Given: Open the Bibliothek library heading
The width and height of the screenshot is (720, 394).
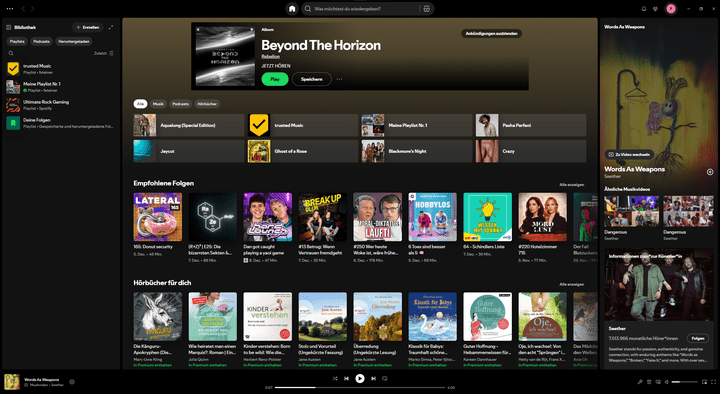Looking at the screenshot, I should coord(21,28).
